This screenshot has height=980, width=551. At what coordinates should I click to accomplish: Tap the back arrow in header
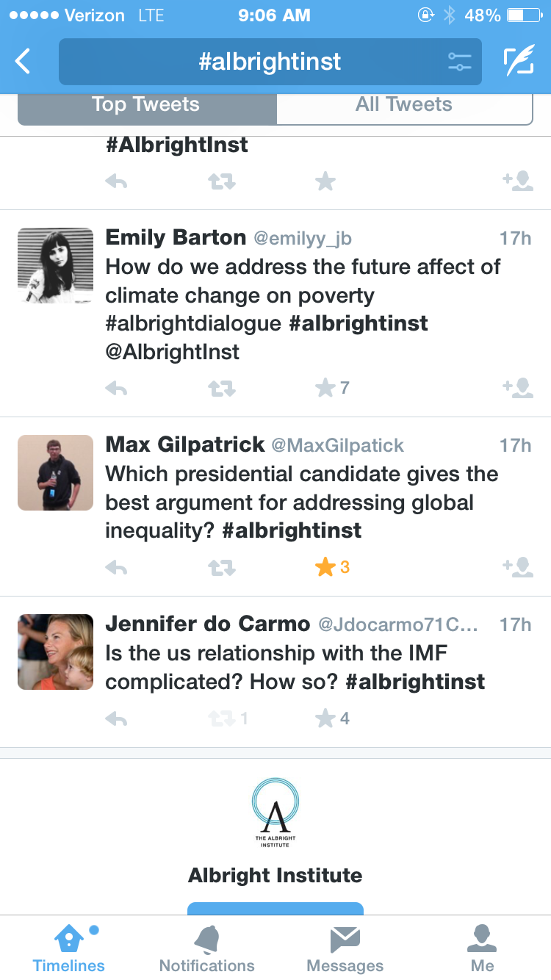tap(24, 62)
